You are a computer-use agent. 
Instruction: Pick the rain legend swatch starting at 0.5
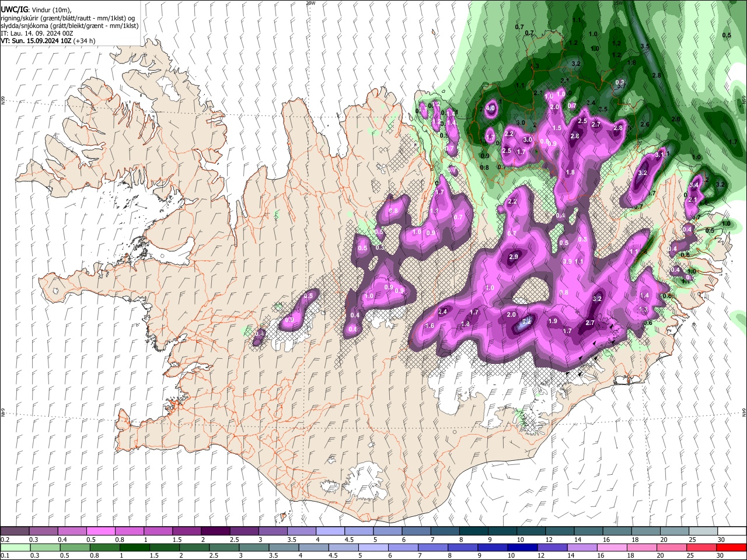[75, 547]
